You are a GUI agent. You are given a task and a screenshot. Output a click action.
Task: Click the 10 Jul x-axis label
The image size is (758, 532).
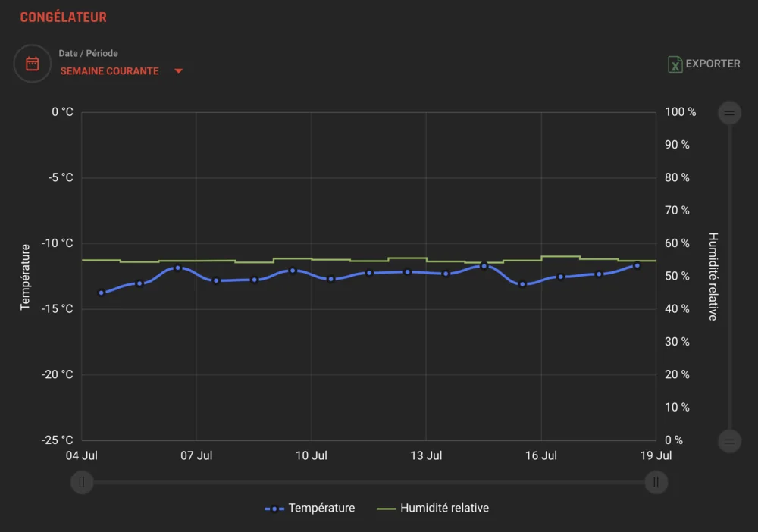coord(312,455)
